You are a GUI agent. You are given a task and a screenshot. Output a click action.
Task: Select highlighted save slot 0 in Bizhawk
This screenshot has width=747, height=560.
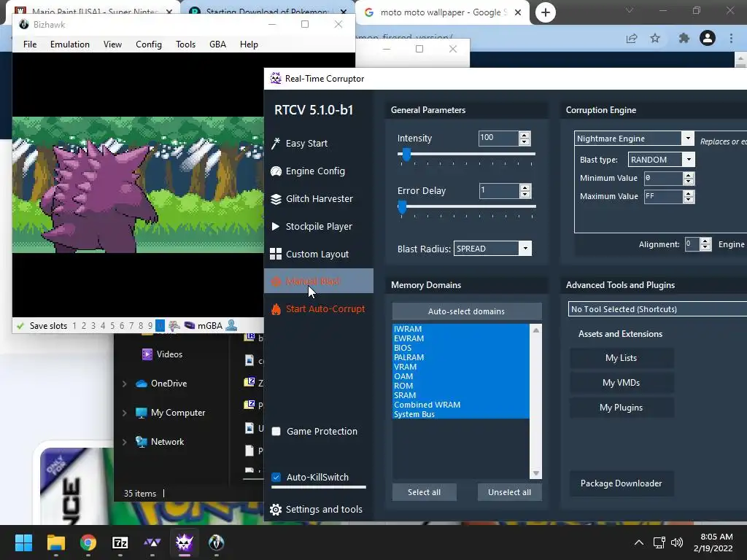(160, 326)
